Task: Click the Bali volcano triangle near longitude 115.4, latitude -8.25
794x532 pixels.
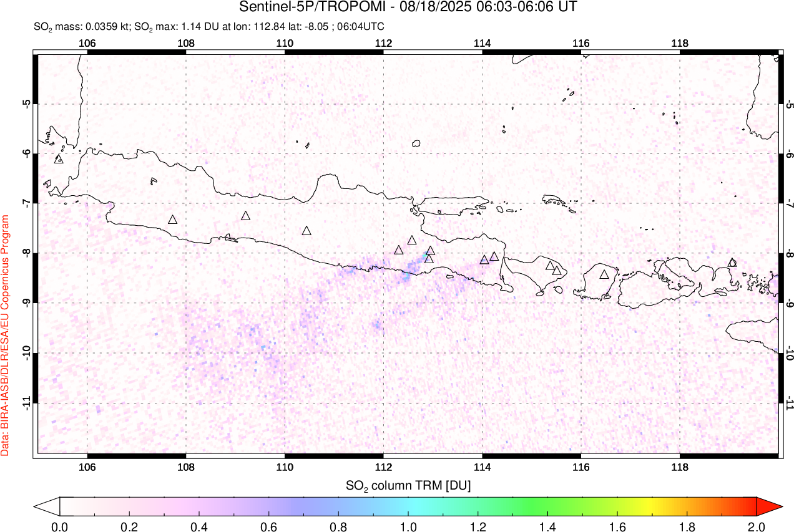Action: click(551, 266)
